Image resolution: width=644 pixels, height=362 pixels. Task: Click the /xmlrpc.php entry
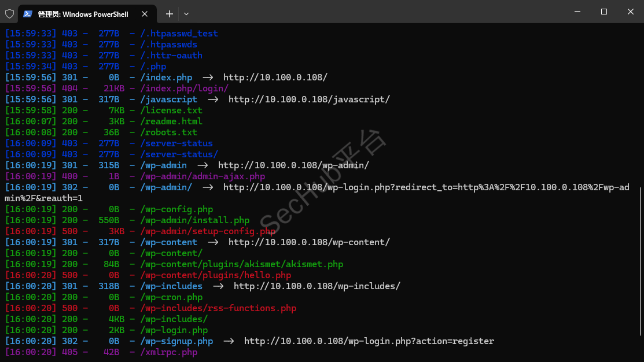click(169, 352)
